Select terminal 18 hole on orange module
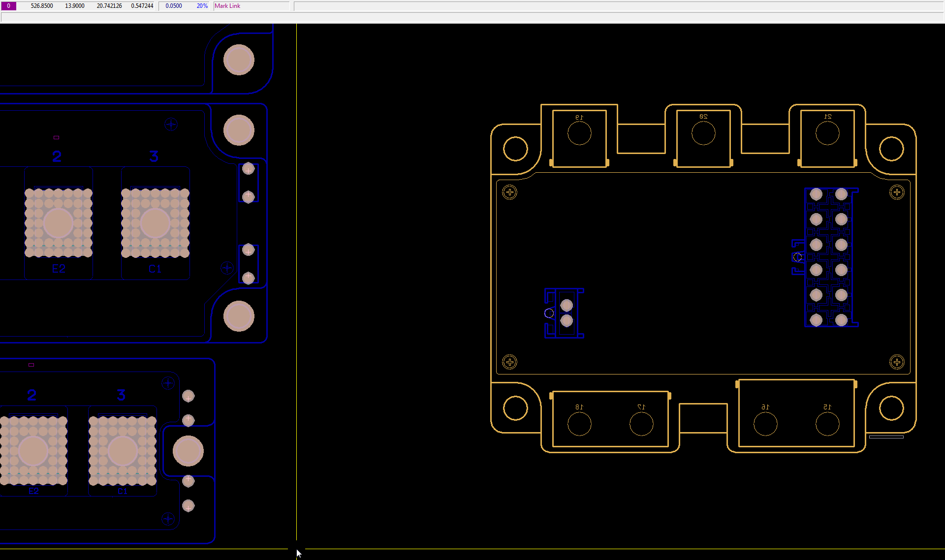This screenshot has height=560, width=945. (579, 424)
